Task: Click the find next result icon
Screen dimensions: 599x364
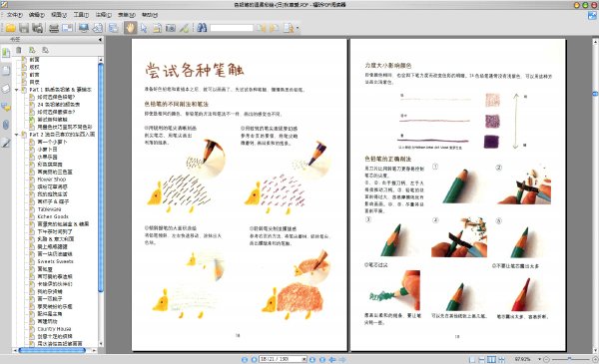Action: pyautogui.click(x=274, y=28)
